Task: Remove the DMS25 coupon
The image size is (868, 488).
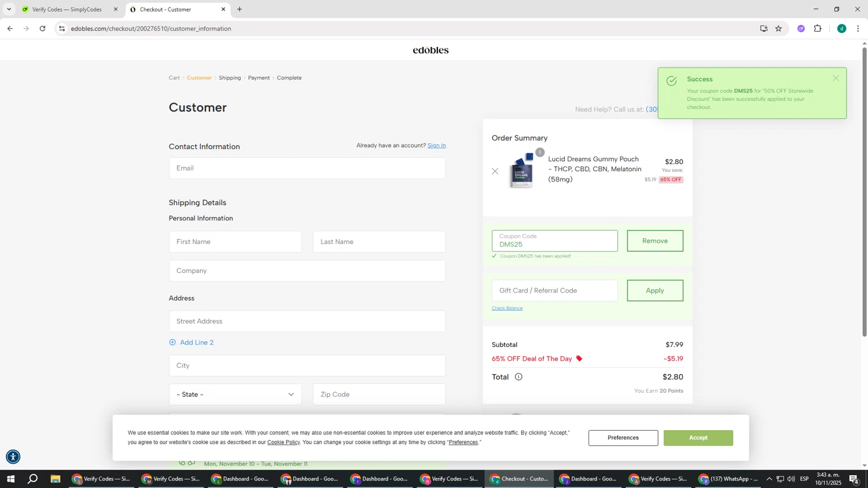Action: click(655, 241)
